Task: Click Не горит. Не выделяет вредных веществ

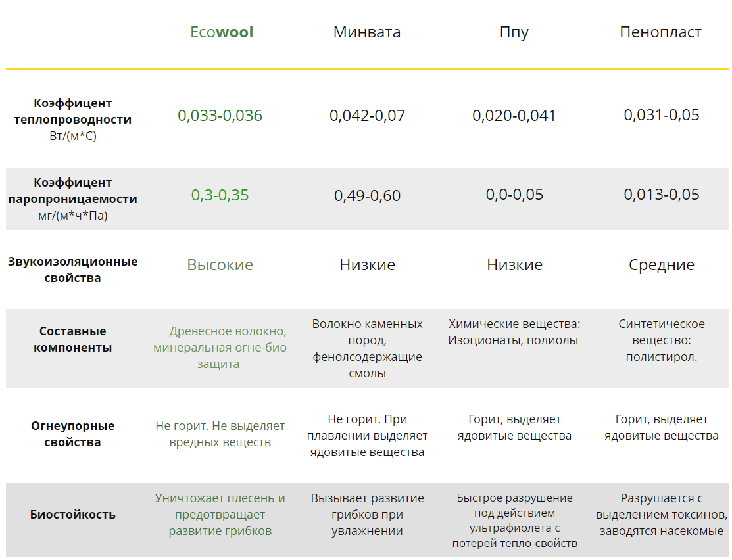Action: [x=220, y=434]
